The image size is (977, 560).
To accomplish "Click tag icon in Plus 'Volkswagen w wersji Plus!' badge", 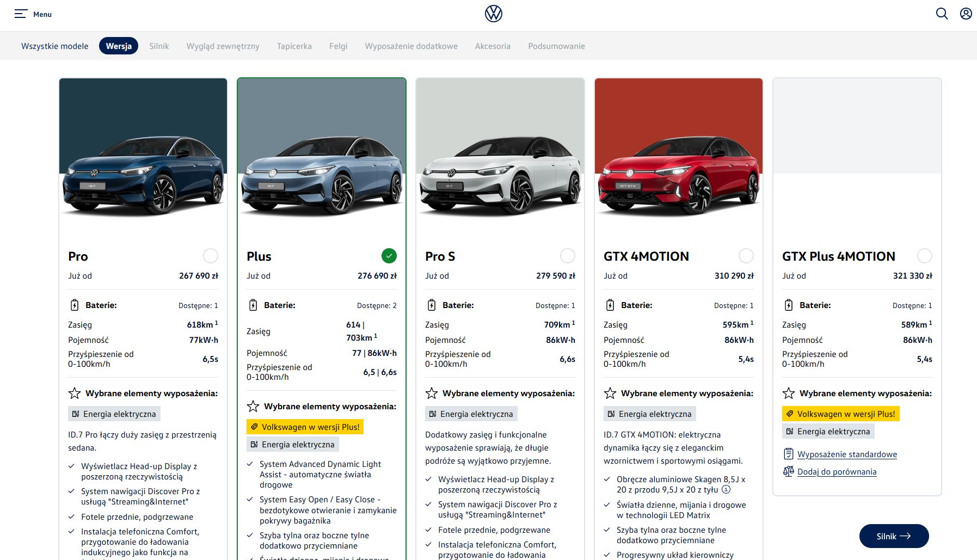I will (254, 427).
